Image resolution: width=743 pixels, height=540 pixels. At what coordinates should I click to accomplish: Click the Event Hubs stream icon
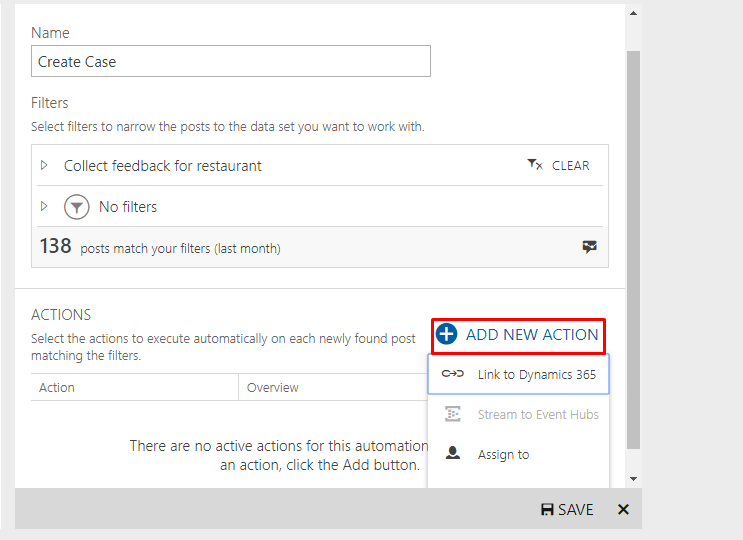[453, 414]
